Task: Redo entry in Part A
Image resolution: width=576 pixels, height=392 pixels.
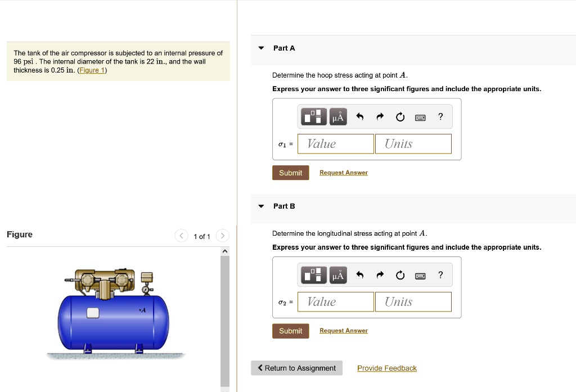Action: [x=380, y=117]
